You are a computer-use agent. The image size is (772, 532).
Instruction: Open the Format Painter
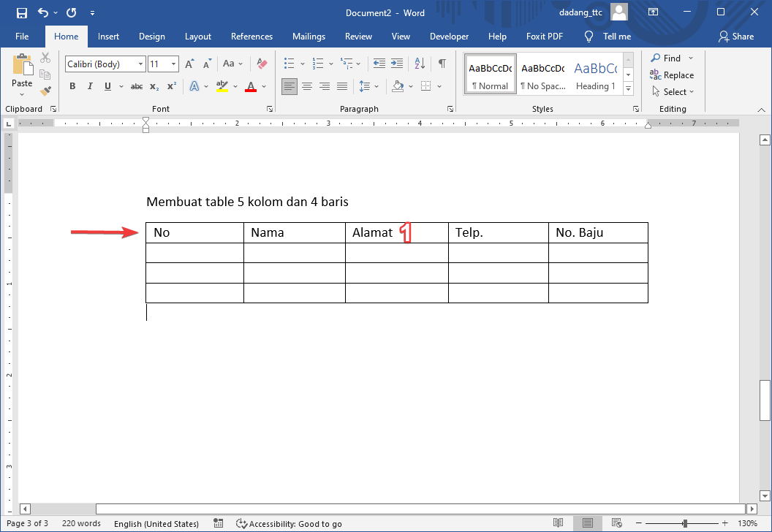(45, 91)
